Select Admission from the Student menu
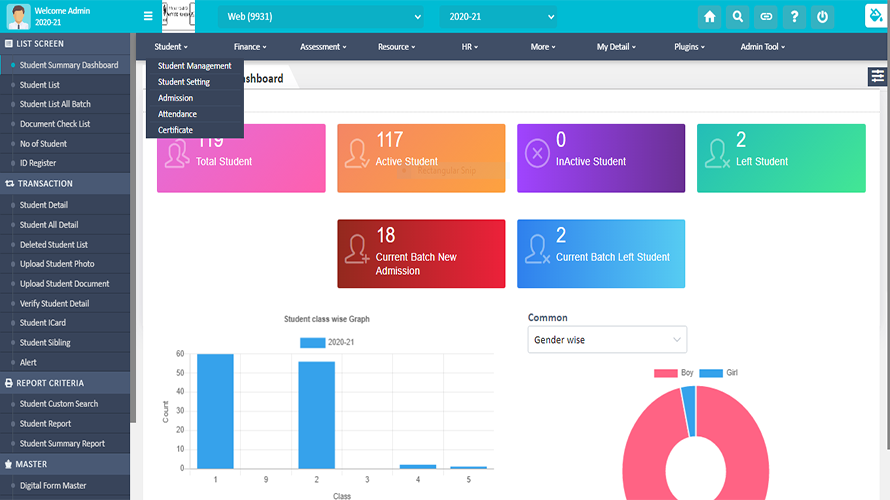Screen dimensions: 890x500 pos(175,98)
